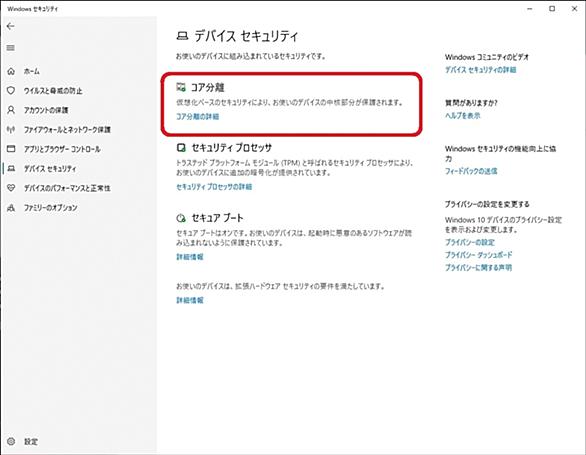The width and height of the screenshot is (586, 455).
Task: Click the セキュリティ プロセッサ heading
Action: point(232,148)
